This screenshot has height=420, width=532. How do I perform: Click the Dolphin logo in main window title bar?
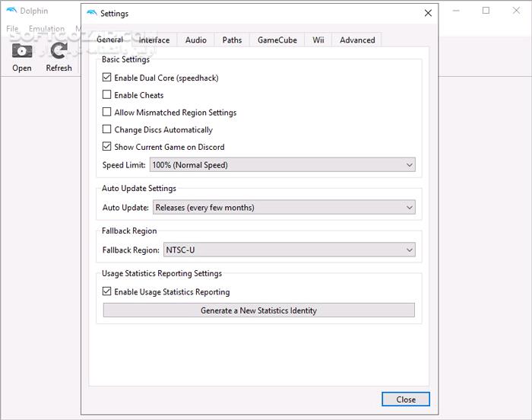tap(11, 11)
